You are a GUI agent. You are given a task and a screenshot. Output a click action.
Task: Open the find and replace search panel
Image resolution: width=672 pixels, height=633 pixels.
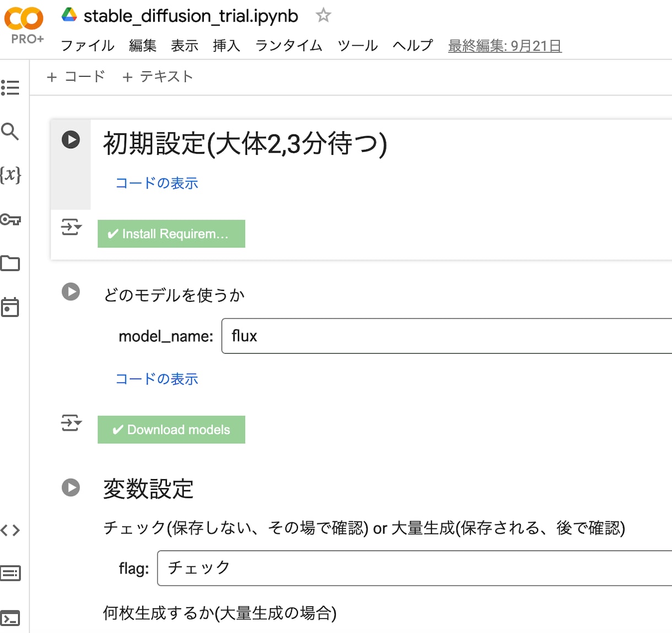10,131
